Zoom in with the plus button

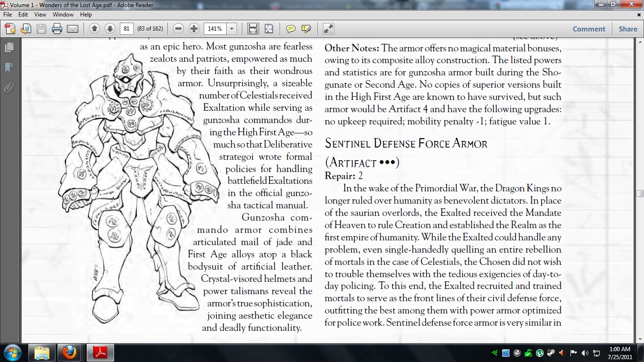(194, 29)
